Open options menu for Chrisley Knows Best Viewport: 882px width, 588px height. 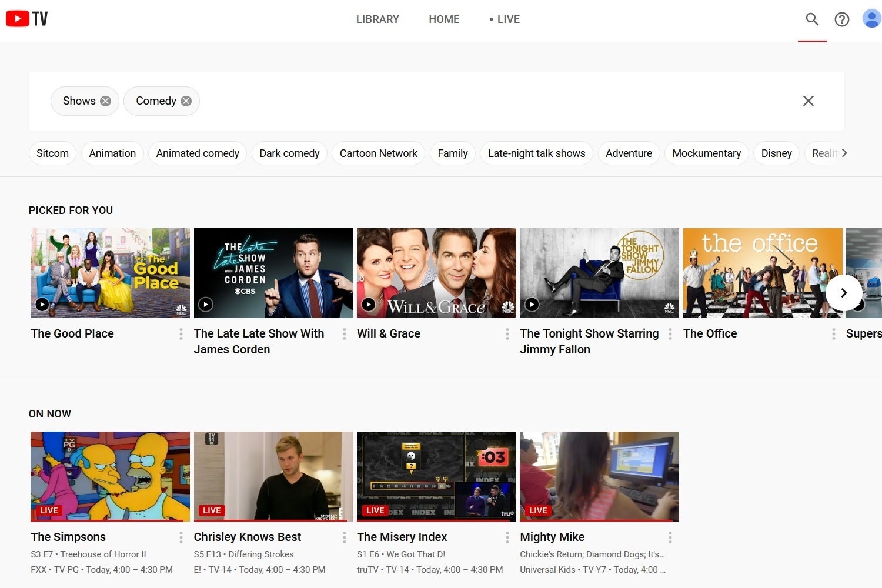click(x=344, y=537)
